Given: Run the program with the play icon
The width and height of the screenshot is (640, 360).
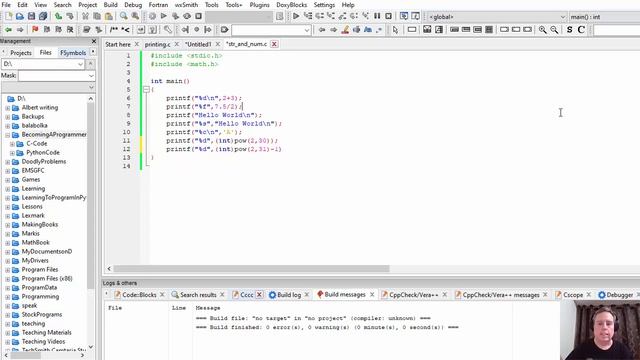Looking at the screenshot, I should [x=164, y=16].
